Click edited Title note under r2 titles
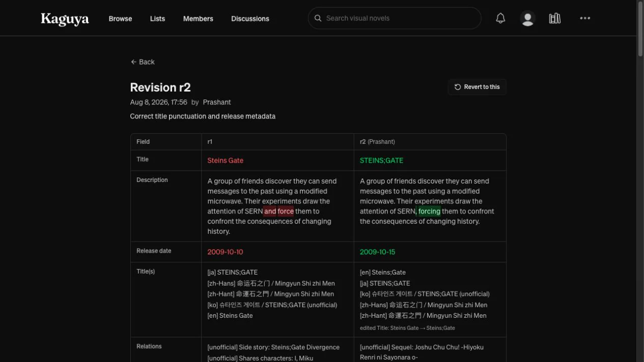This screenshot has width=644, height=362. tap(407, 328)
